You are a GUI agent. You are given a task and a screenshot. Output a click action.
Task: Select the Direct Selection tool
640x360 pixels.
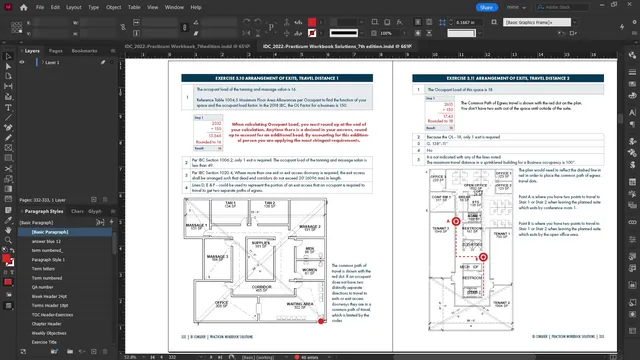tap(8, 67)
